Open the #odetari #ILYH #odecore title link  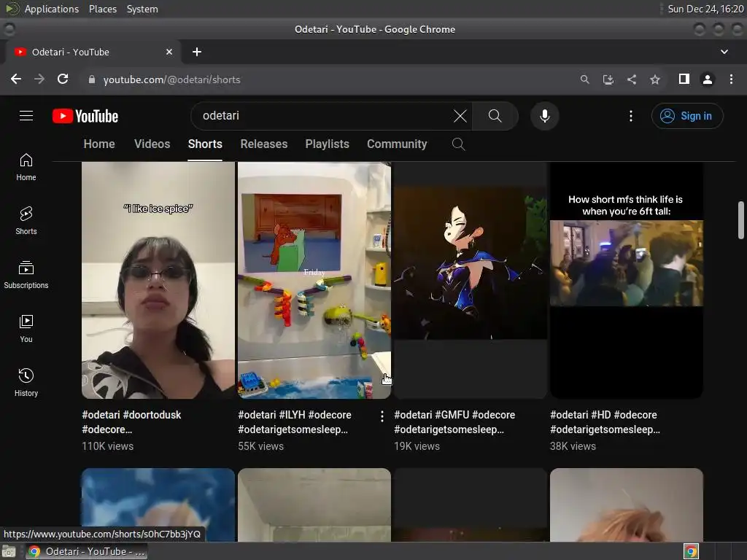295,422
